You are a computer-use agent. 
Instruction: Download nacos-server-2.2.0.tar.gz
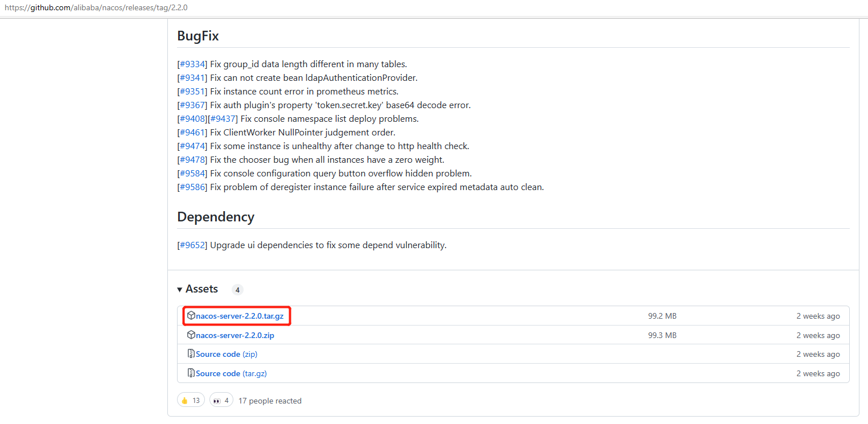coord(239,316)
